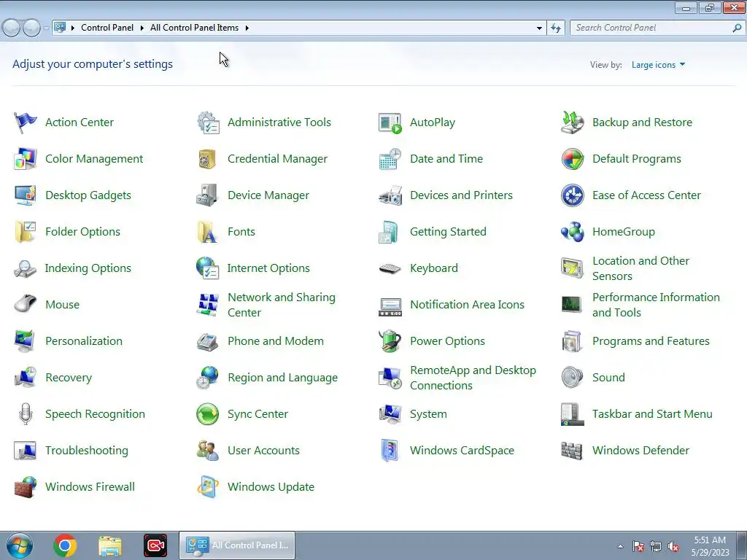Open the Desktop Gadgets icon
The image size is (747, 560).
pyautogui.click(x=26, y=195)
